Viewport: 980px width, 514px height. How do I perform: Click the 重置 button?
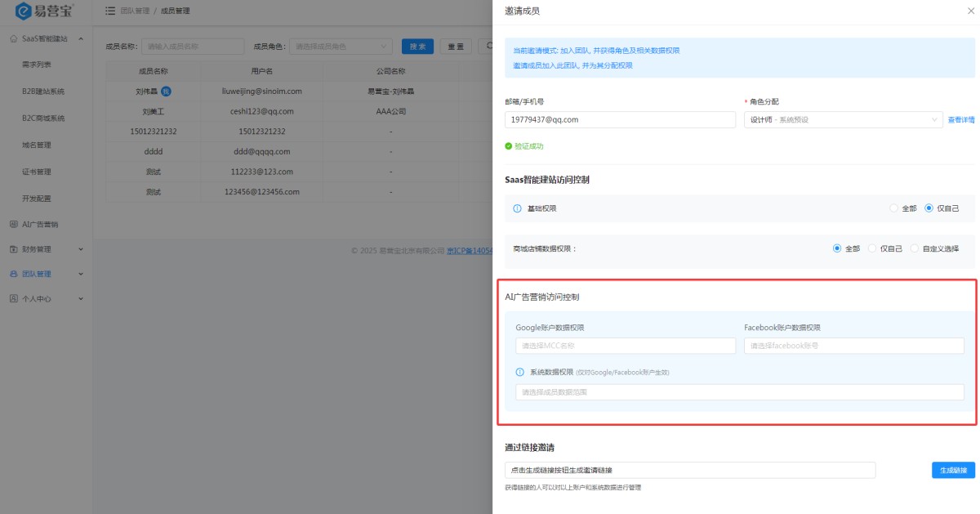point(456,47)
